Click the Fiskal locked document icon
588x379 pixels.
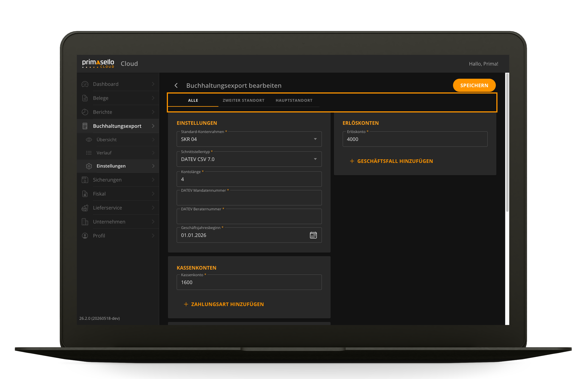coord(85,194)
